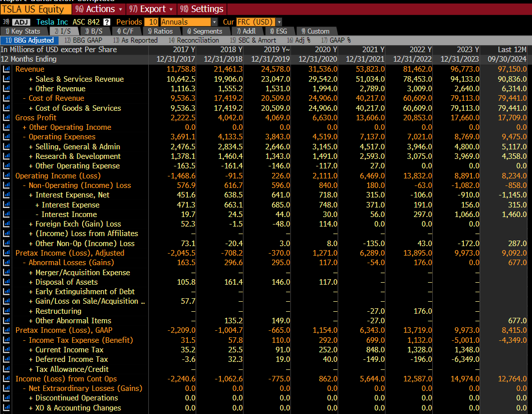
Task: Click the Gross Profit row label
Action: point(36,117)
